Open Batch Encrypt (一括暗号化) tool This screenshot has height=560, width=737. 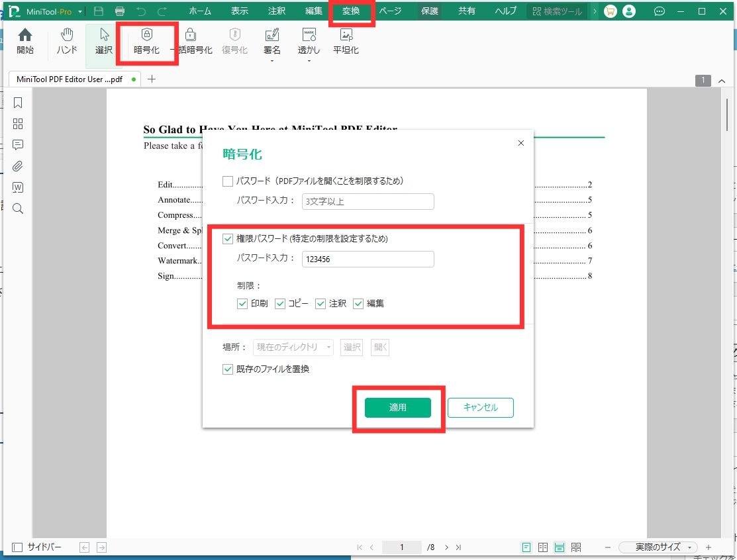tap(191, 41)
